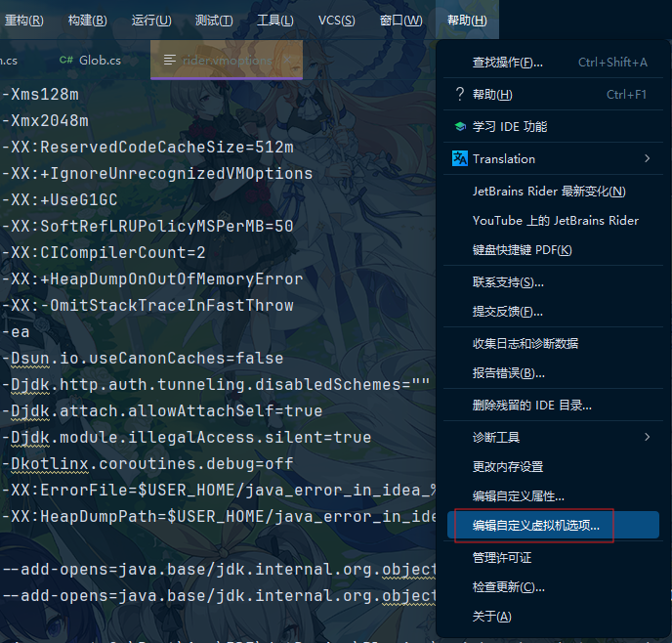This screenshot has width=672, height=643.
Task: Open the 帮助(H) menu in menu bar
Action: pos(467,21)
